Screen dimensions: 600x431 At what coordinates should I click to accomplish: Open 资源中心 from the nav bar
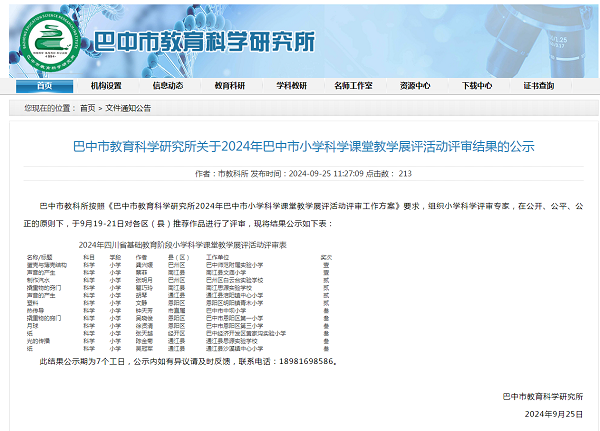pyautogui.click(x=415, y=86)
